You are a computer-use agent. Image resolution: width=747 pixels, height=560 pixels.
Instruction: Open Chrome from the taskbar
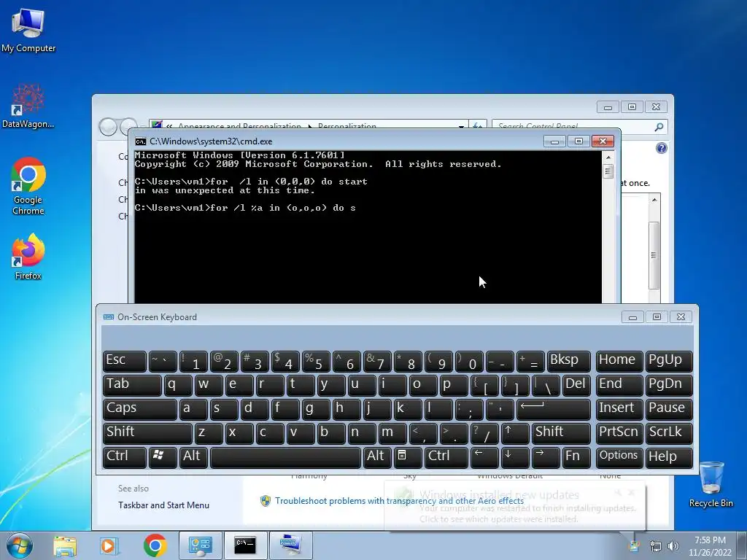[155, 545]
